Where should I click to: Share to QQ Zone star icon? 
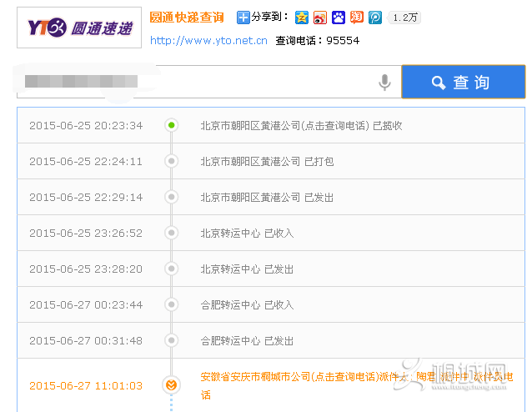click(x=301, y=17)
